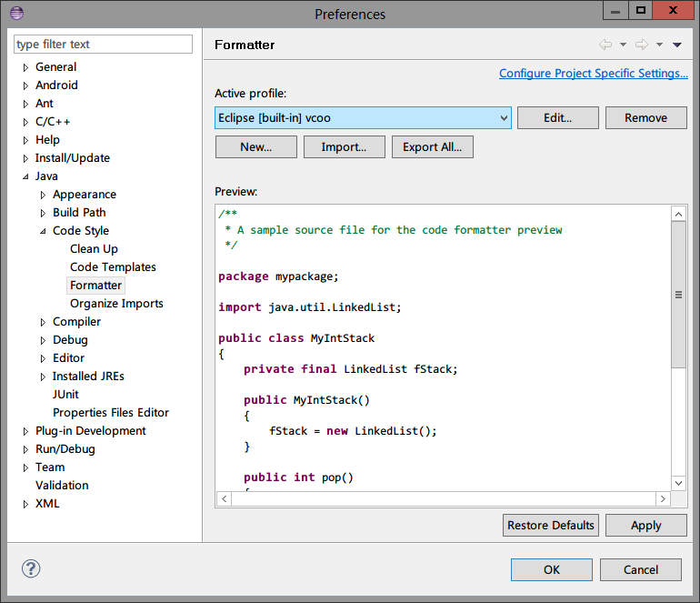700x603 pixels.
Task: Click the preview vertical scrollbar down arrow
Action: point(678,483)
